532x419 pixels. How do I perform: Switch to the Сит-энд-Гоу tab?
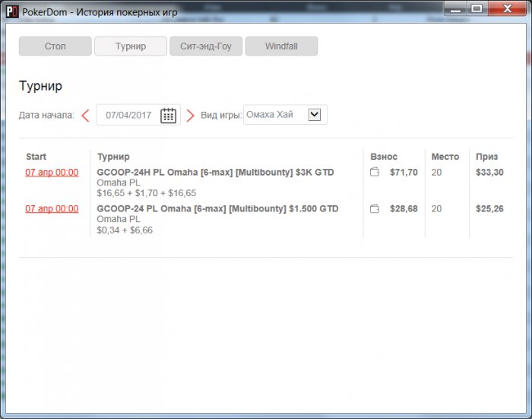[x=206, y=46]
